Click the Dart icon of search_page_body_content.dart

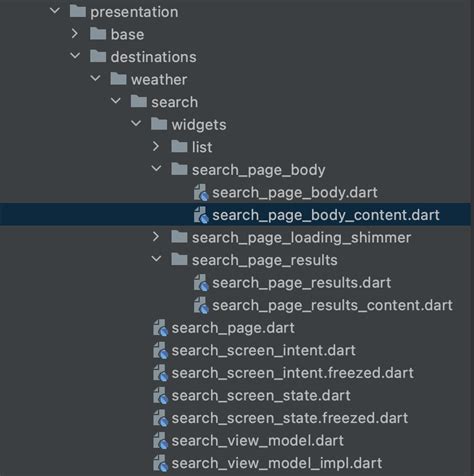[201, 215]
